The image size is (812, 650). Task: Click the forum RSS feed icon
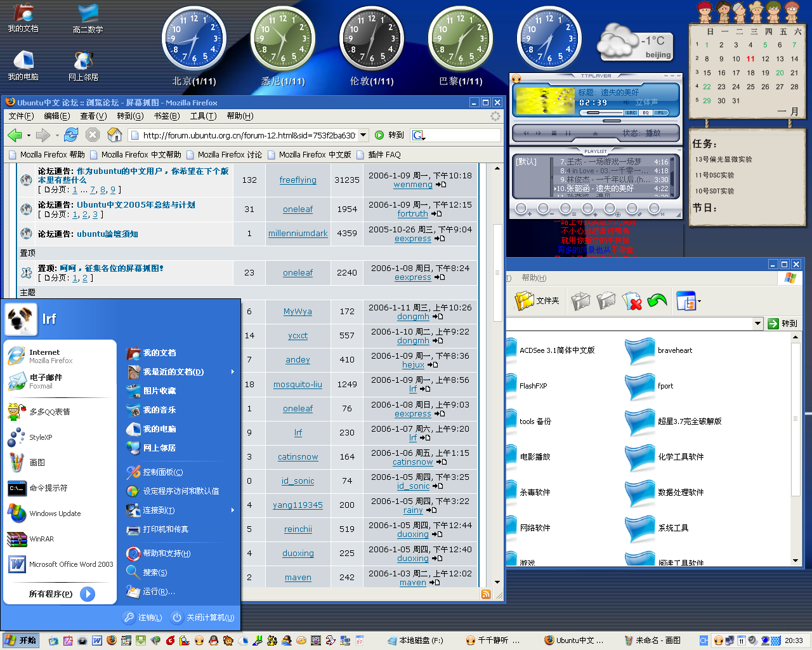click(x=486, y=594)
